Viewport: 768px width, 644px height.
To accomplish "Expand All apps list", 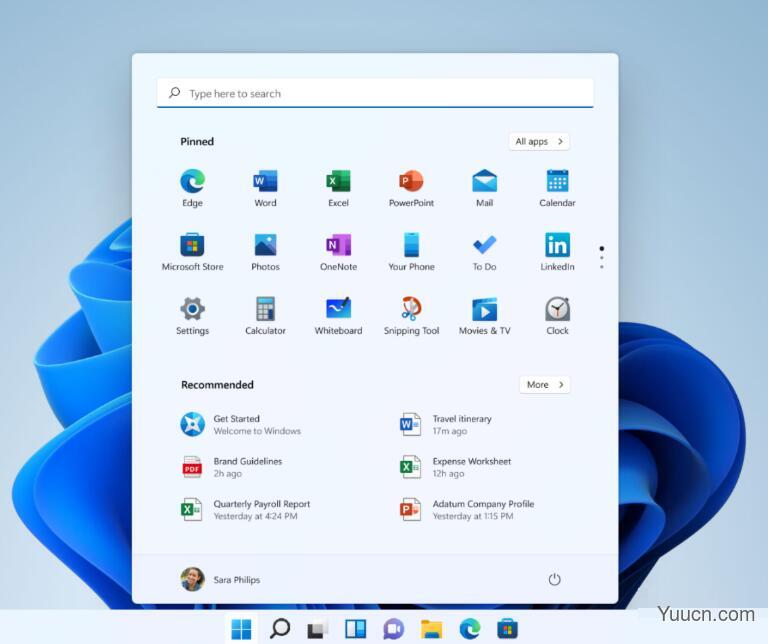I will [539, 142].
